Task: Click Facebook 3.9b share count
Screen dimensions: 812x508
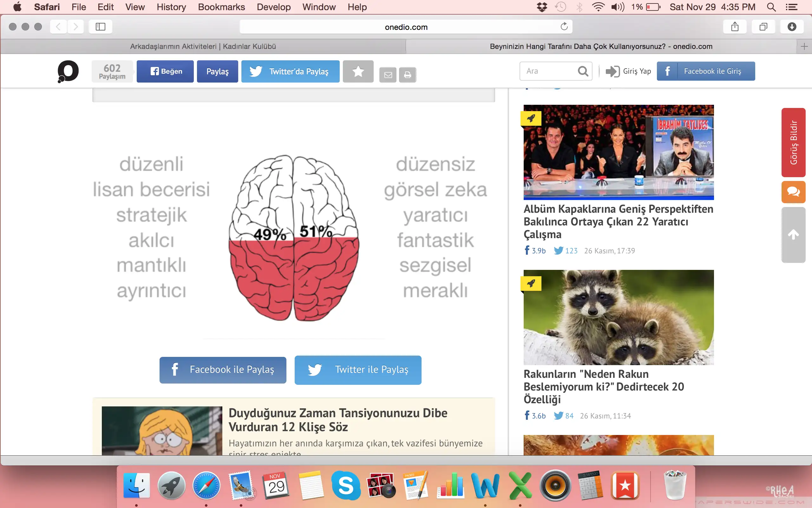Action: coord(535,251)
